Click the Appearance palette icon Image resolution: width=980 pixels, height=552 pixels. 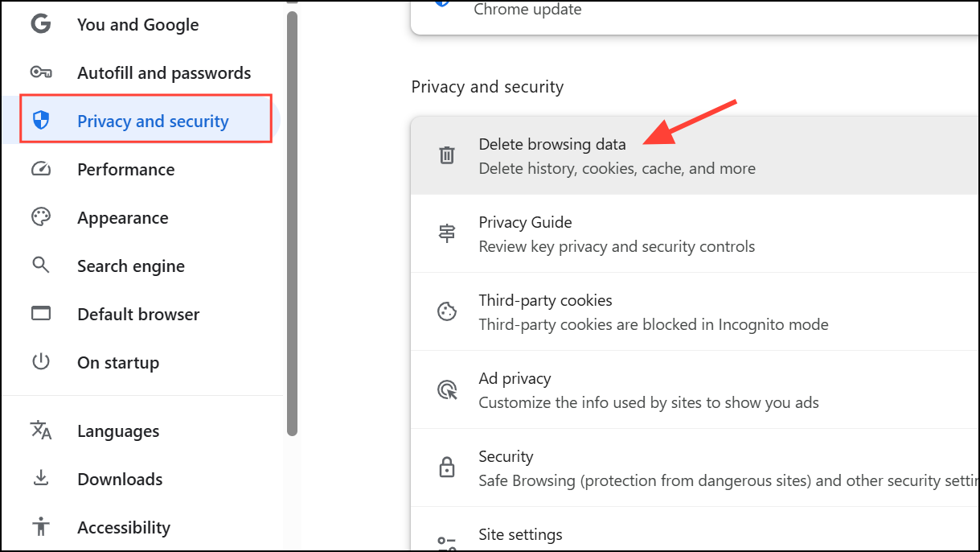[40, 217]
